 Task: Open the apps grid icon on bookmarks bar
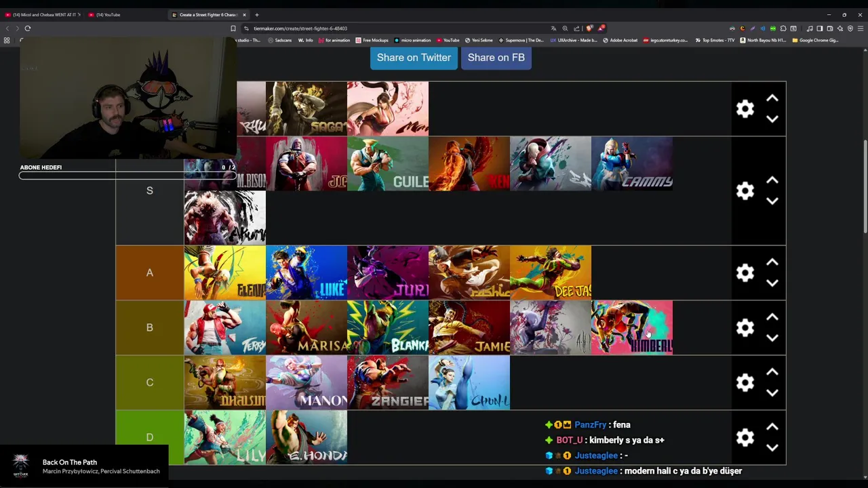[7, 41]
